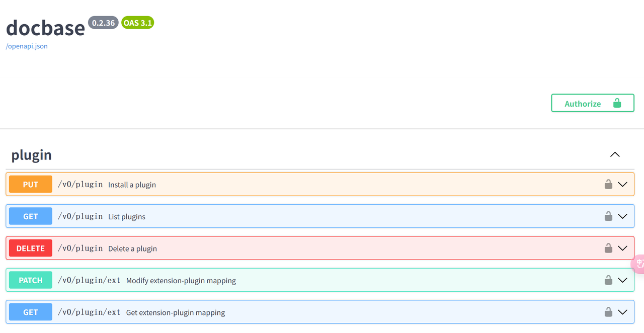
Task: Expand the PUT Install a plugin chevron
Action: 622,184
